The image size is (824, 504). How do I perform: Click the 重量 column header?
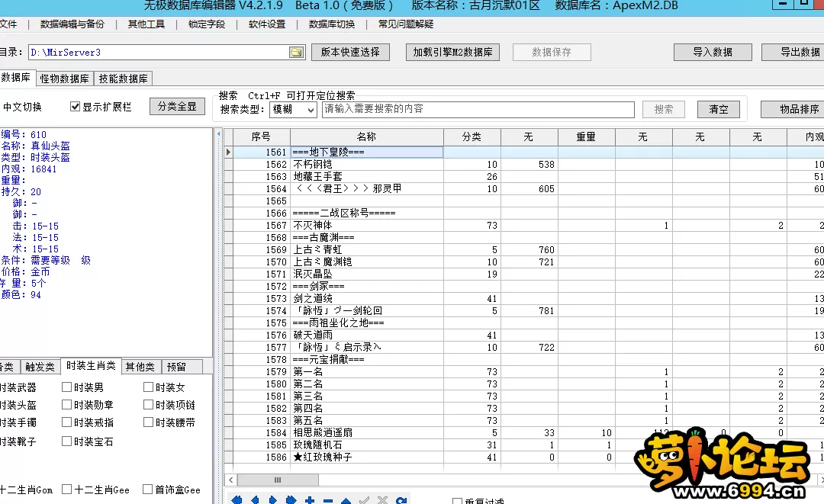pyautogui.click(x=586, y=136)
